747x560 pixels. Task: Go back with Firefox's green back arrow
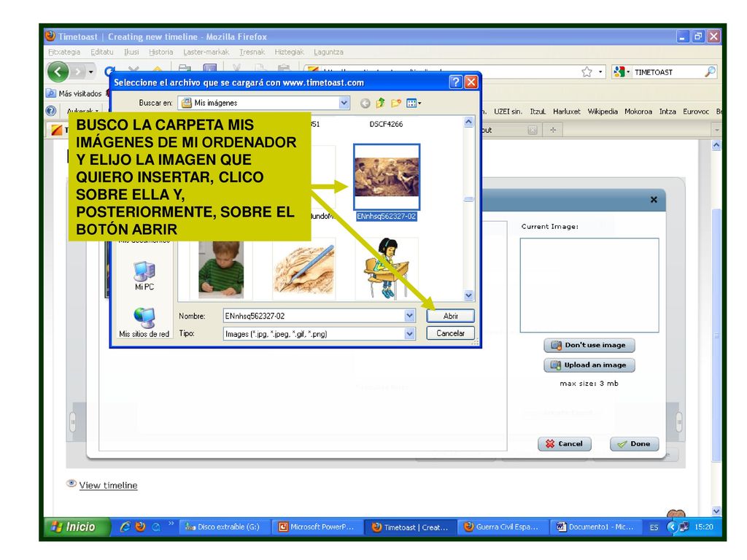(x=58, y=72)
